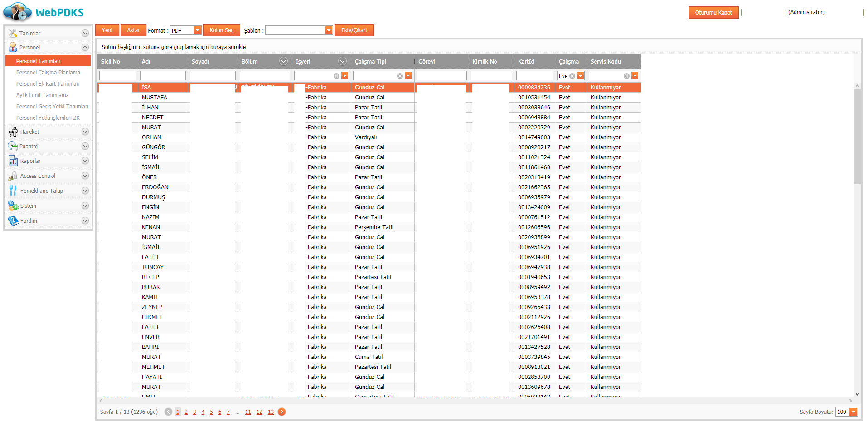Click the Sistem gear icon
Image resolution: width=868 pixels, height=422 pixels.
[x=13, y=206]
